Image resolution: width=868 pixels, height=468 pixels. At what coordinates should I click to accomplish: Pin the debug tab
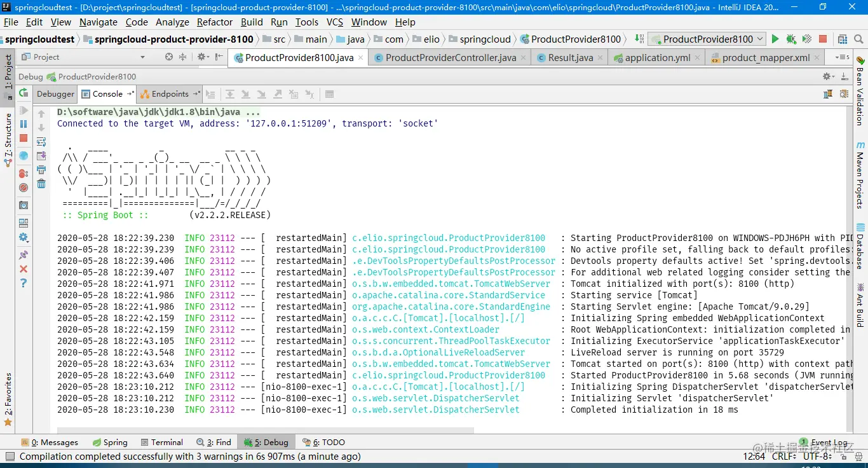pyautogui.click(x=24, y=254)
